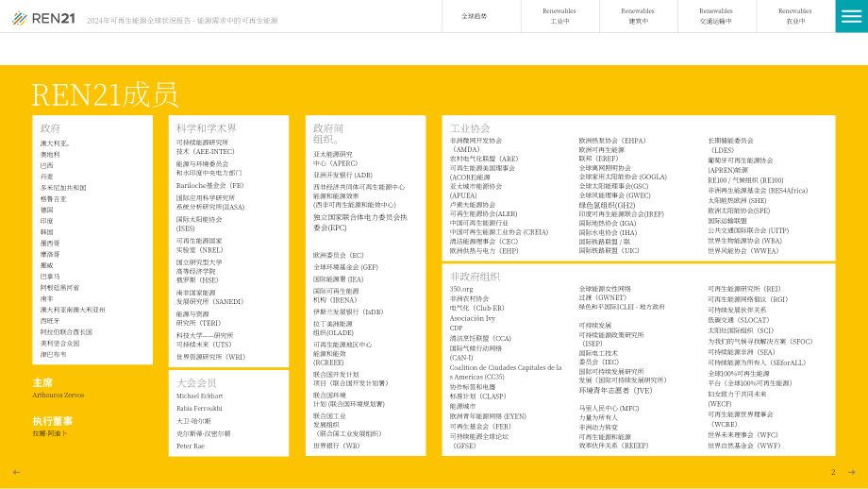The height and width of the screenshot is (489, 868).
Task: Click 欧洲热泵协会 (EHPA) entry
Action: click(x=612, y=141)
